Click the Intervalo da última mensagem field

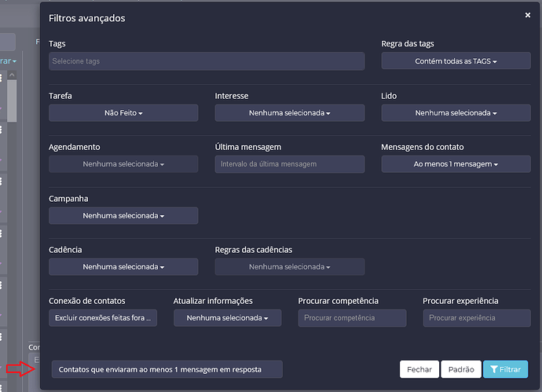[x=290, y=164]
